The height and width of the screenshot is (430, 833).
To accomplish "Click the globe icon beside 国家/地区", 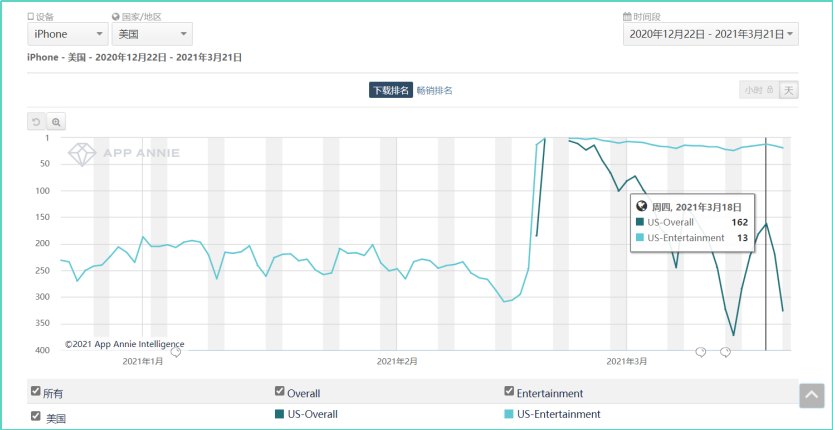I will tap(116, 17).
